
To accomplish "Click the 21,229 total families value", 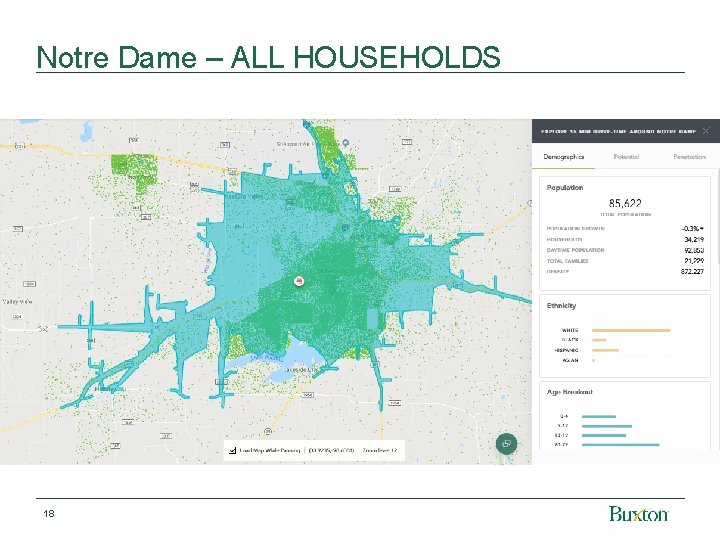I will pyautogui.click(x=694, y=261).
